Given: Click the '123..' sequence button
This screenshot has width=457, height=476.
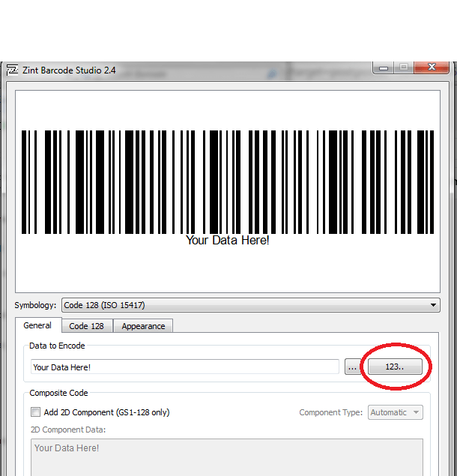Looking at the screenshot, I should 395,367.
